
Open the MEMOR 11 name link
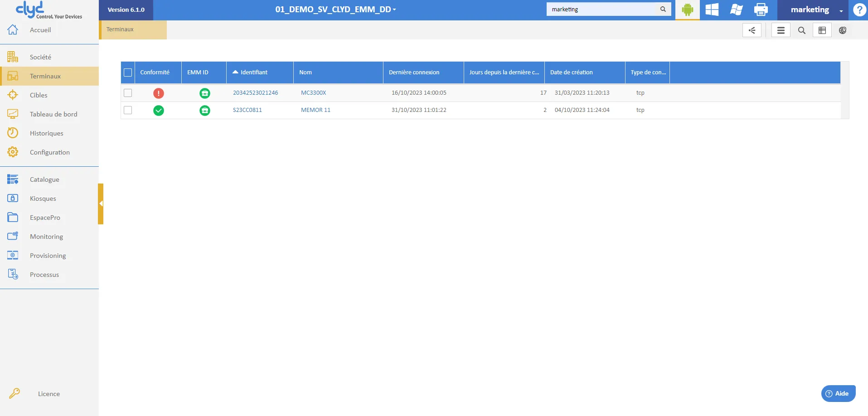click(x=315, y=110)
